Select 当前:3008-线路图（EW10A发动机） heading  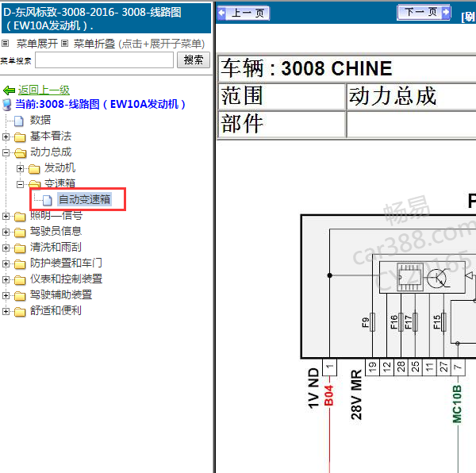click(101, 104)
